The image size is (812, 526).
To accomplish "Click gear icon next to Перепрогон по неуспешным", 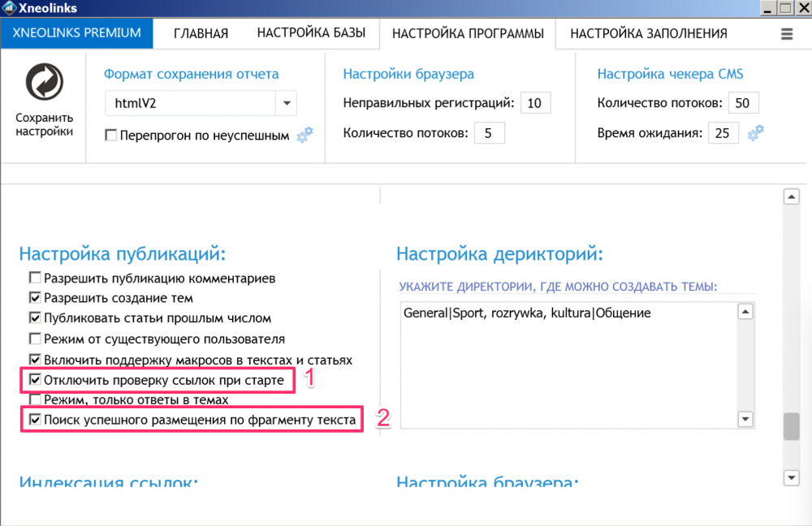I will [305, 135].
